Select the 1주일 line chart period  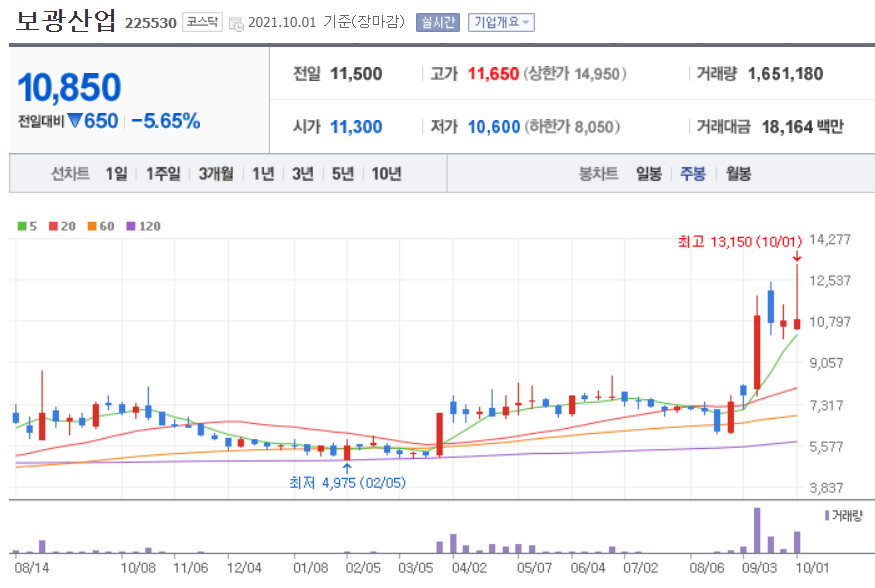[163, 173]
